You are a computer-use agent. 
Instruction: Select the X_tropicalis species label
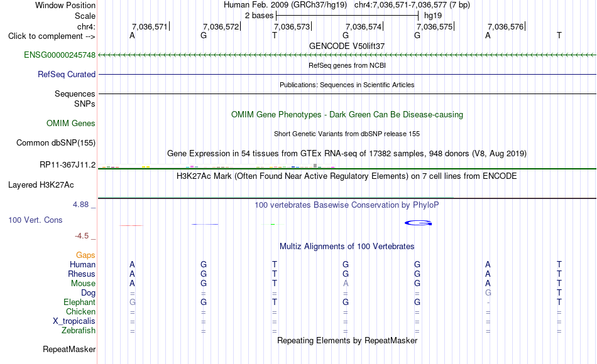pos(74,321)
